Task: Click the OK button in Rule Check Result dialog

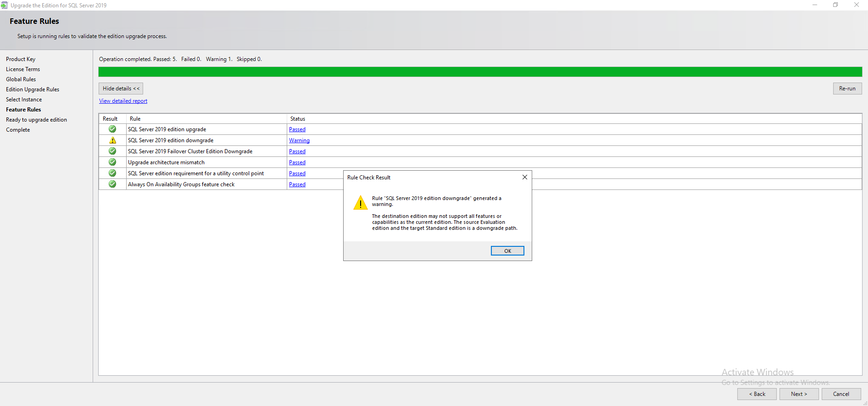Action: [x=507, y=251]
